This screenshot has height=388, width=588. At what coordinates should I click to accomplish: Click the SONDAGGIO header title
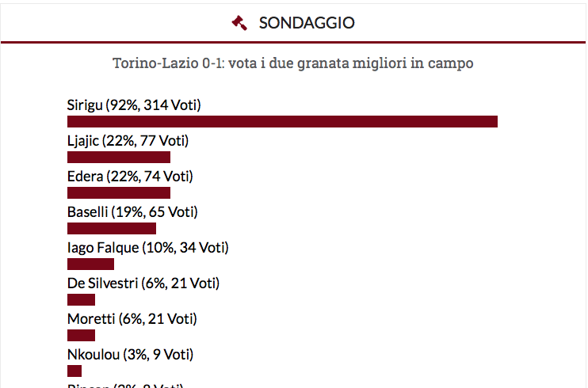click(307, 23)
